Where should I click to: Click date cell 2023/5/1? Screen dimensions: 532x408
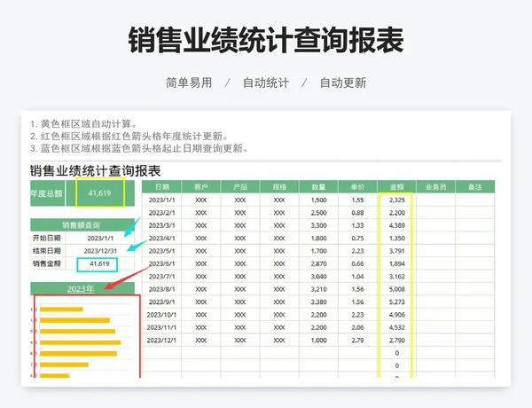coord(162,251)
